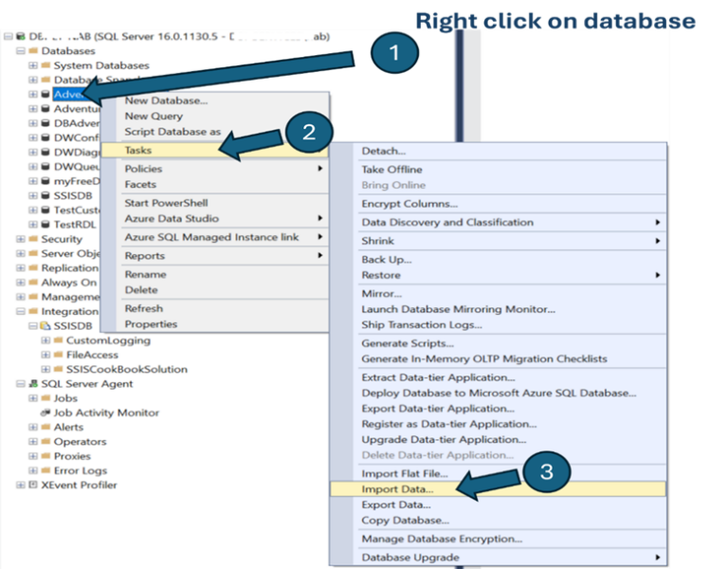Select Properties in context menu
The image size is (728, 569).
pyautogui.click(x=151, y=323)
